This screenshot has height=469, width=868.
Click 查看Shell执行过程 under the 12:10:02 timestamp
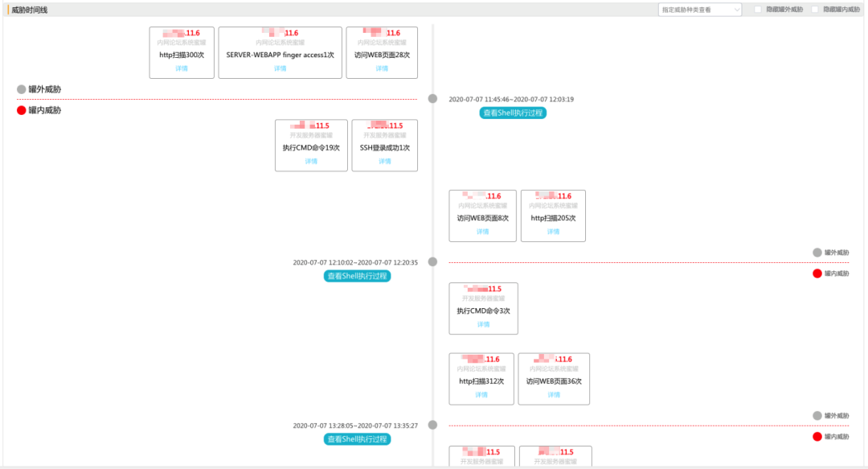click(x=357, y=276)
